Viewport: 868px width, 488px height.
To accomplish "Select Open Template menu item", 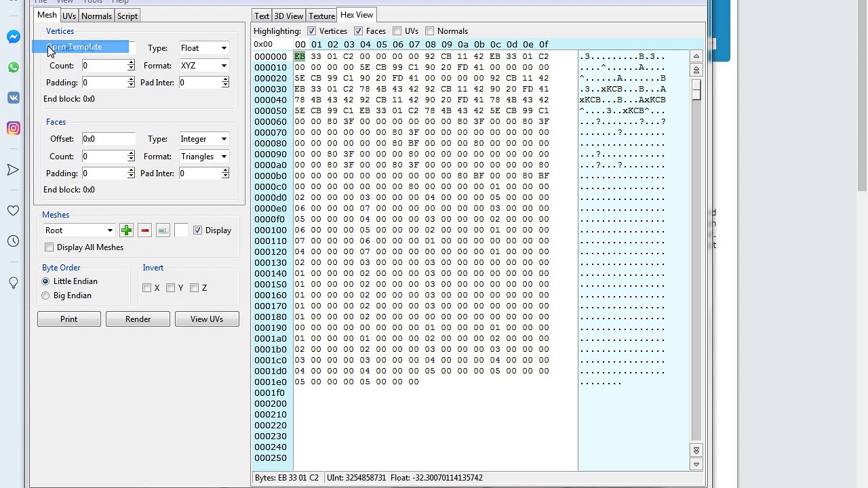I will click(80, 47).
